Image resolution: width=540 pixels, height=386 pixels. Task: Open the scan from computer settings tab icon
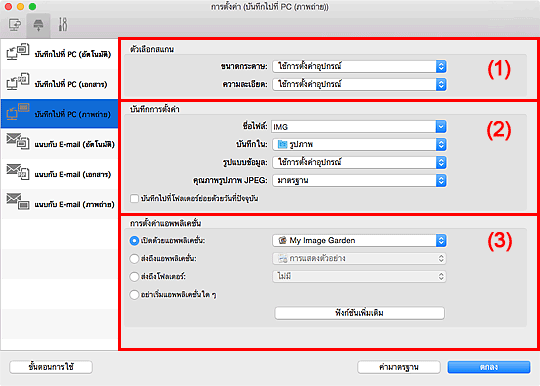[15, 25]
